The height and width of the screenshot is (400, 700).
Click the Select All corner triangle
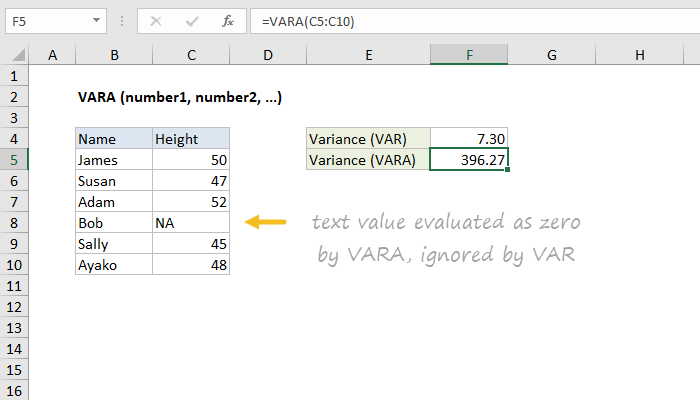[x=18, y=55]
